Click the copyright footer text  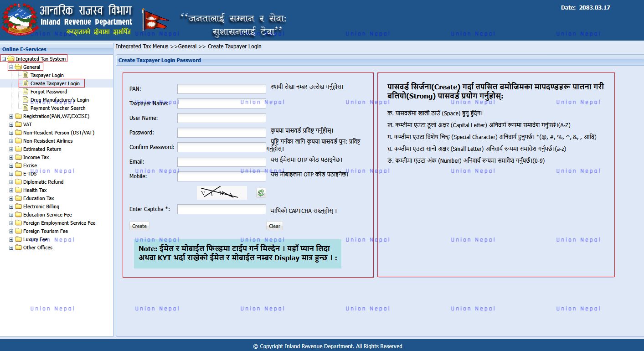pos(328,346)
